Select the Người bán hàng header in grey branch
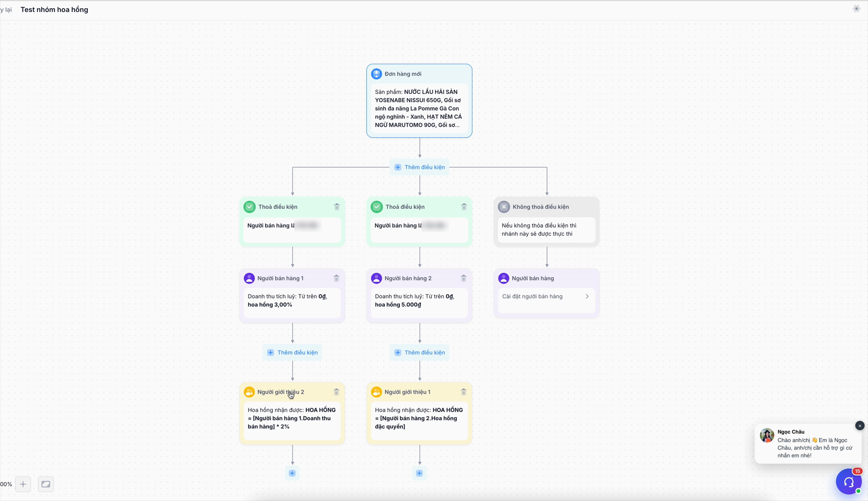Screen dimensions: 868x501 pos(533,278)
